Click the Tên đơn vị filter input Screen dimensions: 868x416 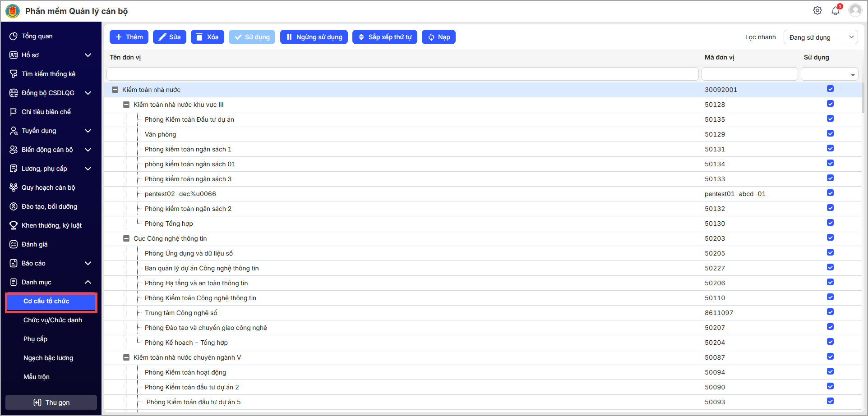tap(402, 74)
